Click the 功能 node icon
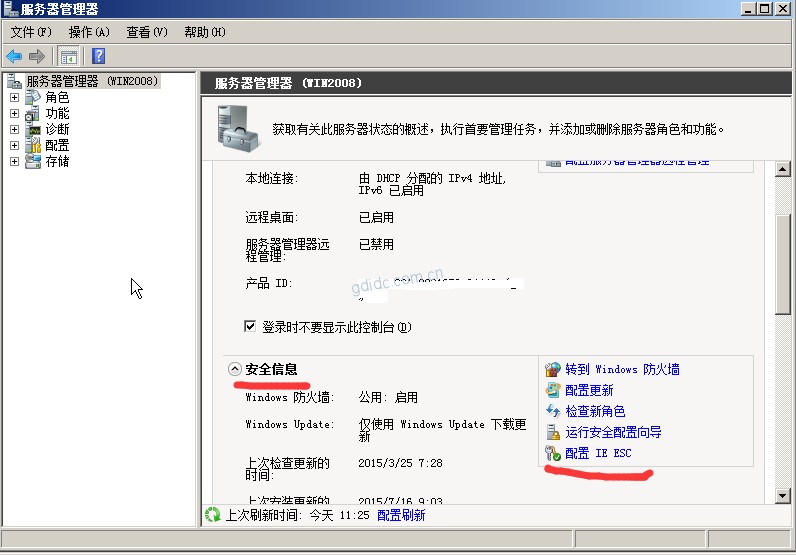This screenshot has width=796, height=555. [32, 113]
